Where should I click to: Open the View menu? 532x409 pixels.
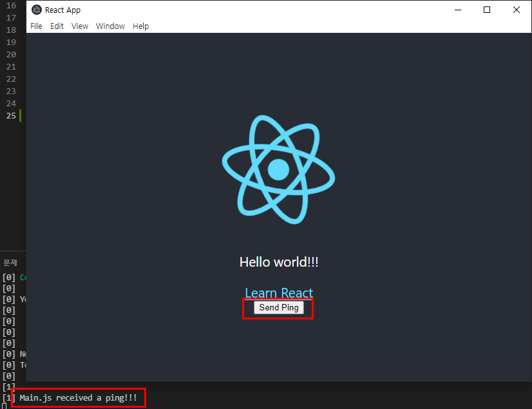[80, 26]
